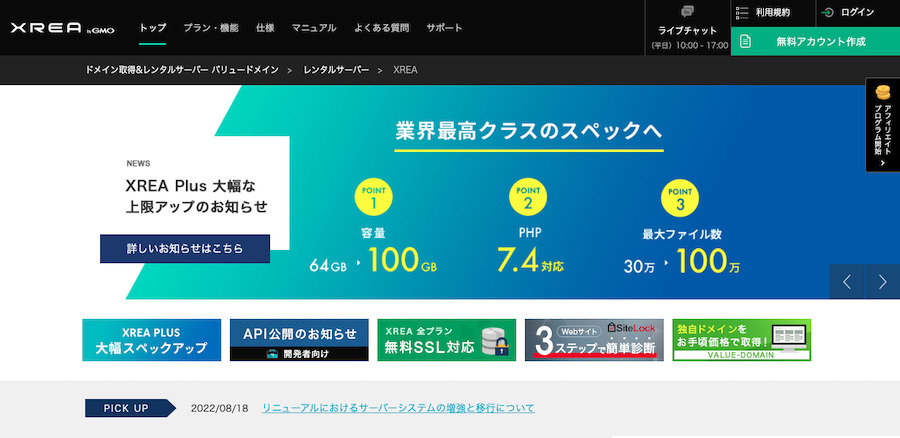Viewport: 900px width, 438px height.
Task: Go to previous slide arrow
Action: (x=847, y=281)
